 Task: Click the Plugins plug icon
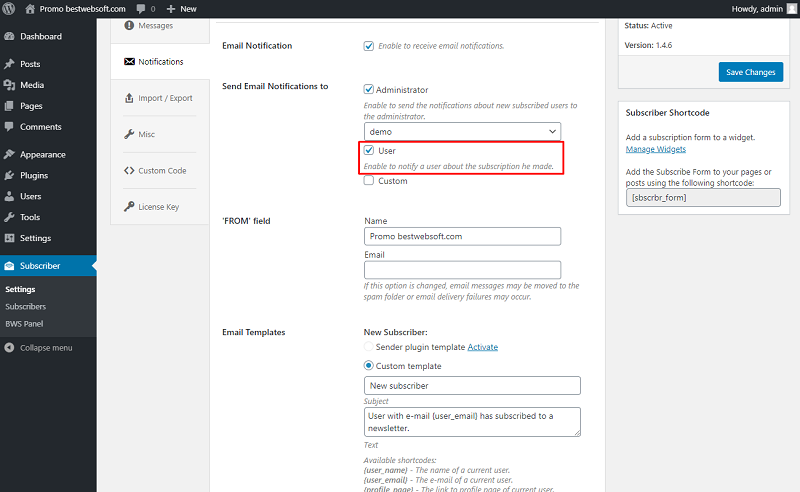click(x=9, y=175)
